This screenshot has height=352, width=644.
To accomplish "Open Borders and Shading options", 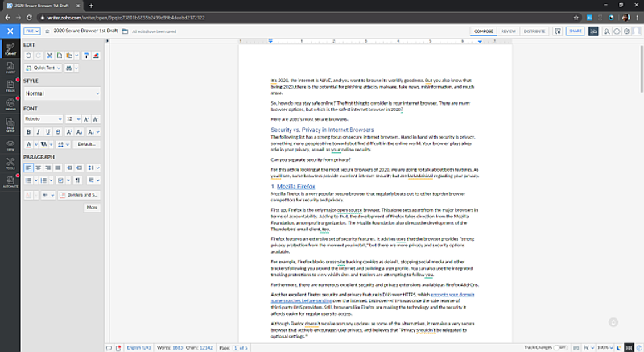I will click(x=79, y=195).
